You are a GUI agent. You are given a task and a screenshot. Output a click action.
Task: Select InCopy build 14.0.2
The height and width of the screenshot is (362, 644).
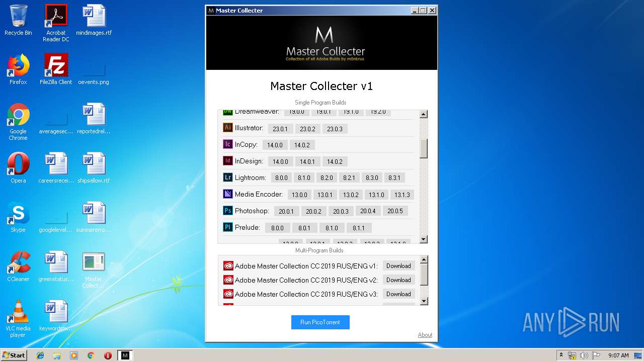point(302,145)
